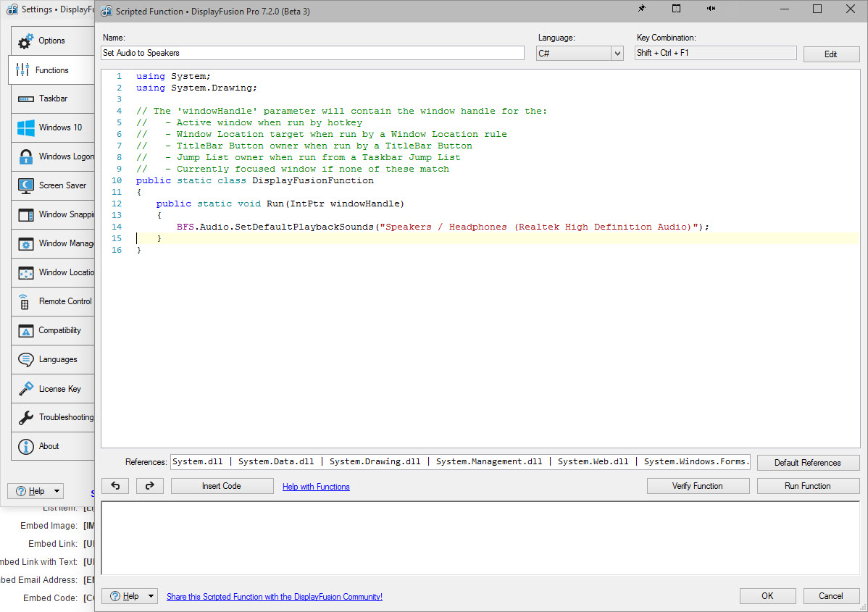
Task: Open the Compatibility settings tab
Action: [59, 330]
